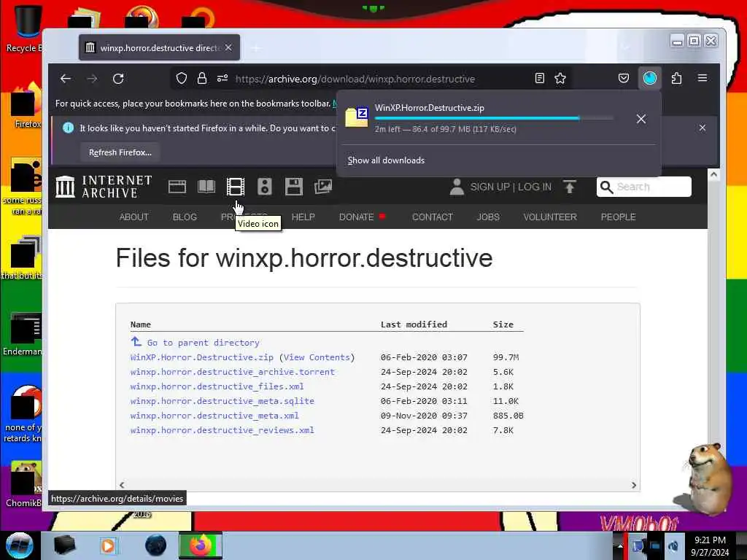Image resolution: width=747 pixels, height=560 pixels.
Task: Open winxp.horror.destructive_reviews.xml link
Action: (x=222, y=430)
